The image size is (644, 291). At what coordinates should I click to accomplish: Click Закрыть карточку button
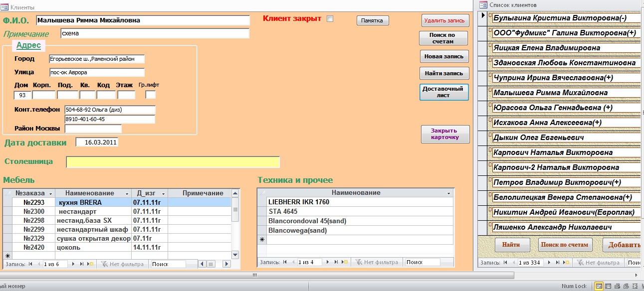[x=445, y=134]
